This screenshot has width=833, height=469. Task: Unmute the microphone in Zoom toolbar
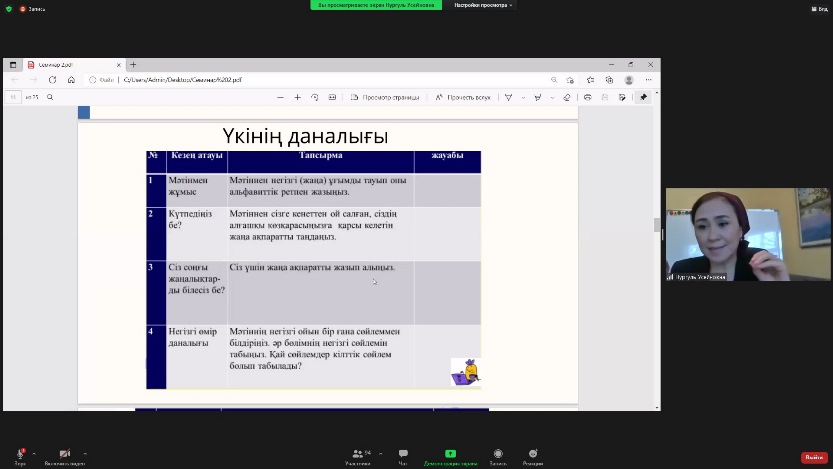(x=20, y=454)
